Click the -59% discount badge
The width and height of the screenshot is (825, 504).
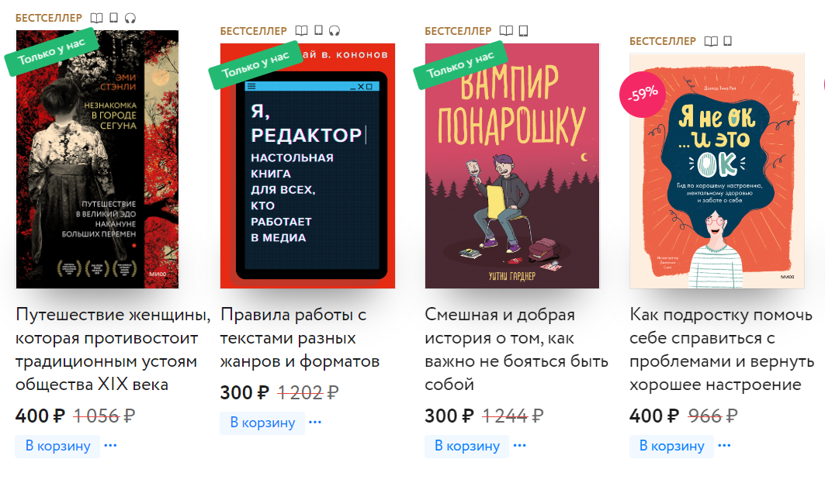[643, 95]
